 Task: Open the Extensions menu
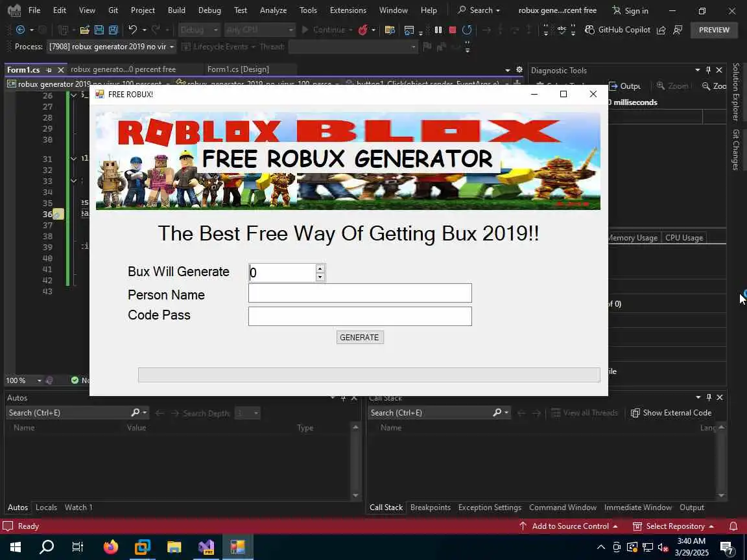click(x=348, y=10)
